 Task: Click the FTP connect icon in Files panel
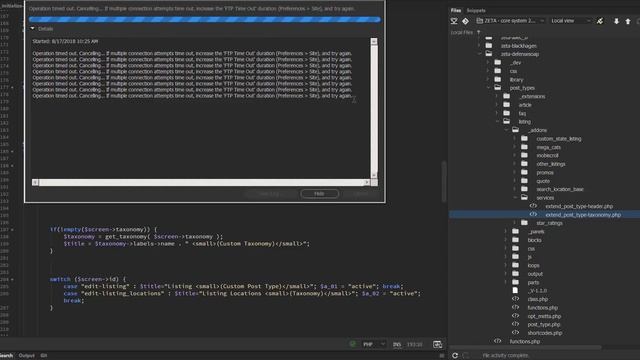(454, 21)
